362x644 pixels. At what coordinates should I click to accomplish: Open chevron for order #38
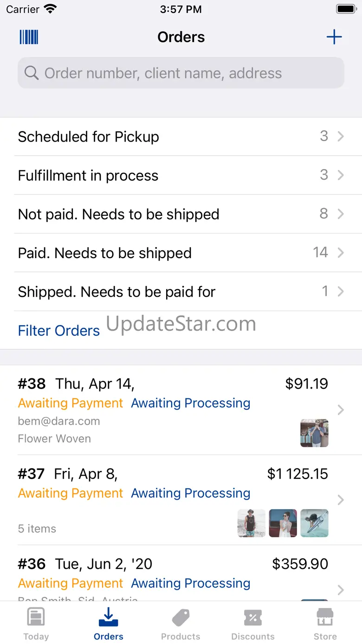[341, 410]
